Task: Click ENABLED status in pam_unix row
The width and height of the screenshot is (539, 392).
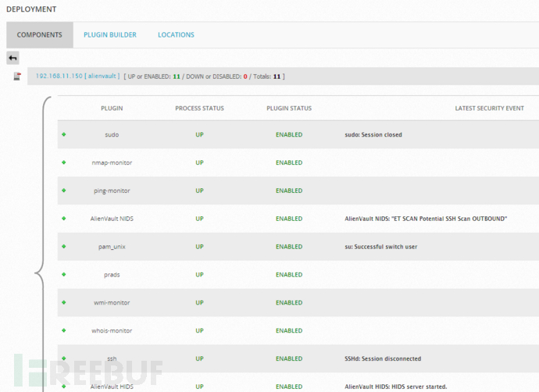Action: 289,247
